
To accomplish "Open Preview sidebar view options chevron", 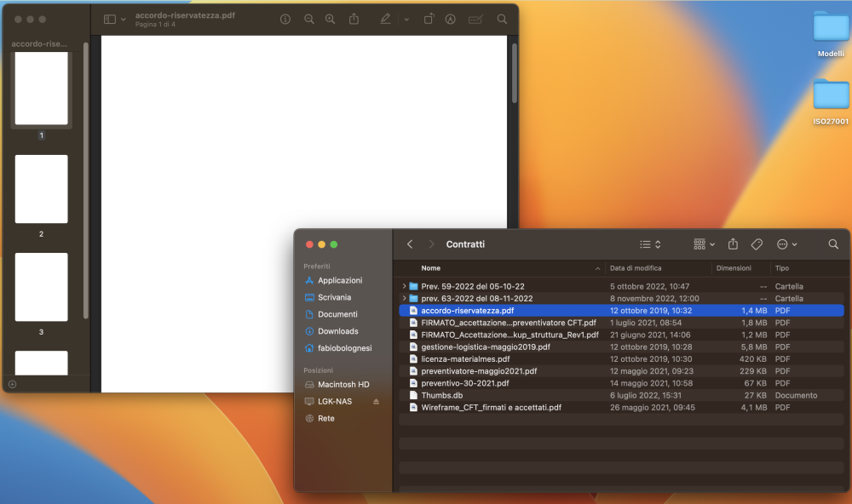I will (x=124, y=20).
